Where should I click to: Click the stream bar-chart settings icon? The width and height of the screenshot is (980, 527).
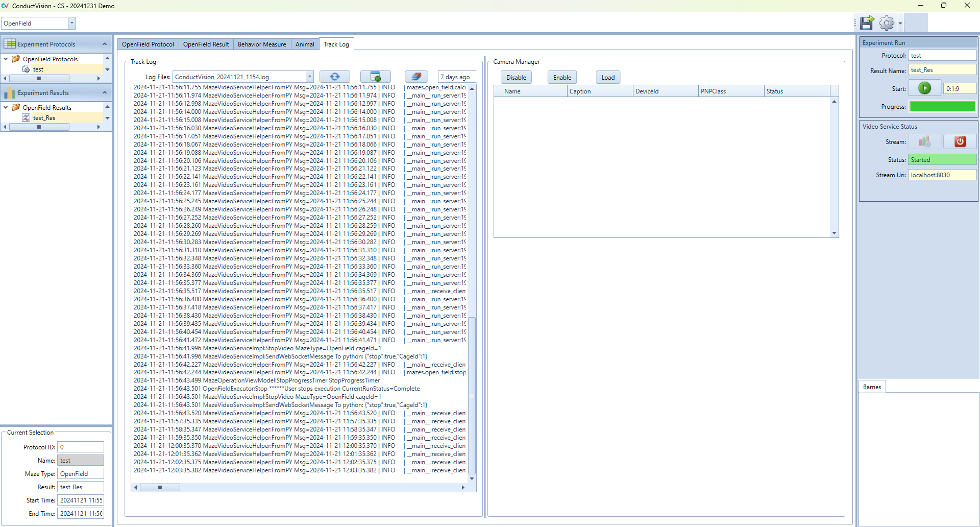coord(924,141)
